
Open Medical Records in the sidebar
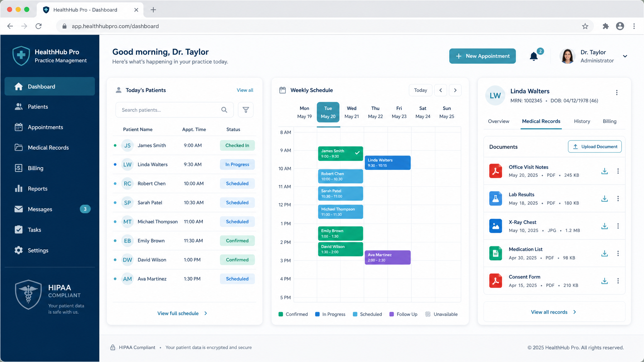50,148
